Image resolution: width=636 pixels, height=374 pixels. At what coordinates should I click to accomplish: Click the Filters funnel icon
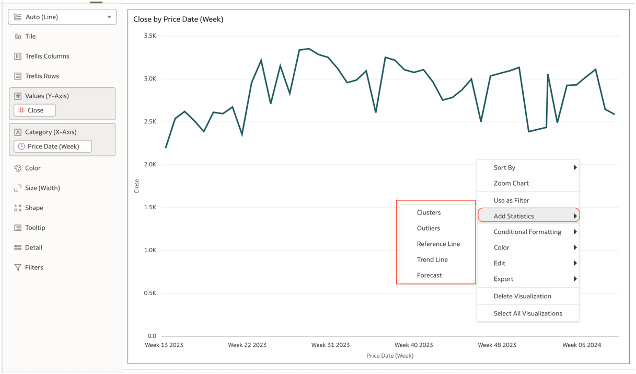click(x=18, y=267)
